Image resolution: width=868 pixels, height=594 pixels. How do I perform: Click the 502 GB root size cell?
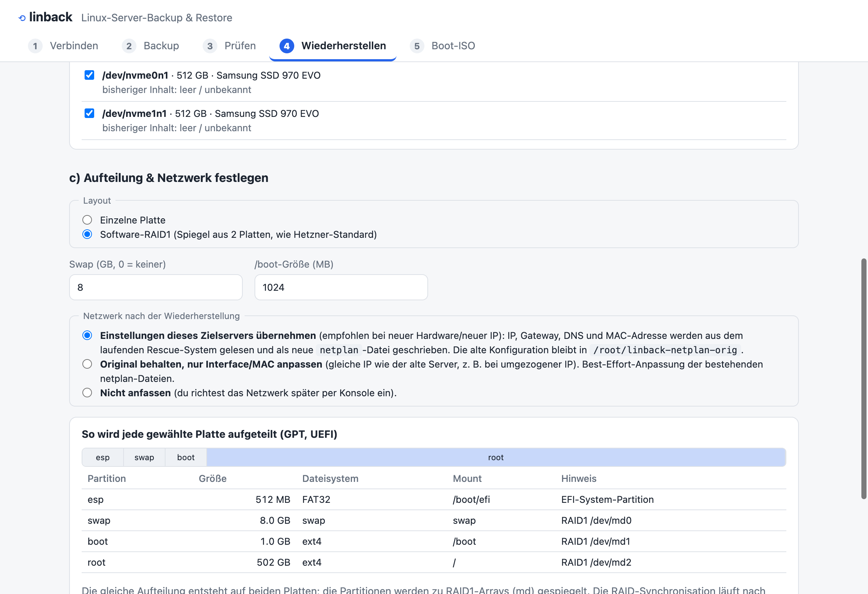tap(273, 562)
